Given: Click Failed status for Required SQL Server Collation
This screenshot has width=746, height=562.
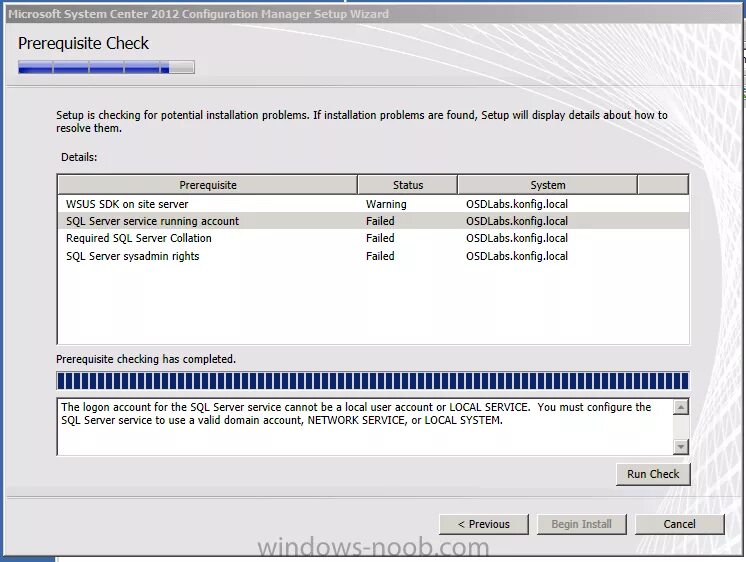Looking at the screenshot, I should (x=380, y=238).
